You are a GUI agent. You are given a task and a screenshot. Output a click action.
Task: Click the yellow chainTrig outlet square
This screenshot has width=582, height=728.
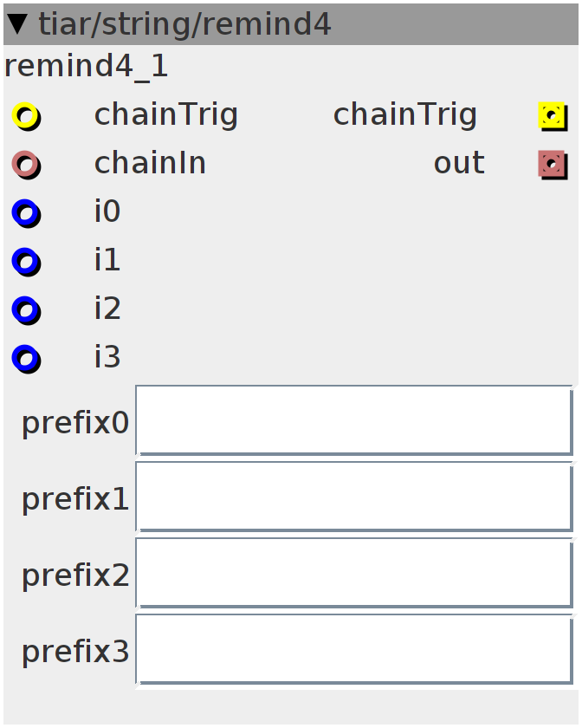click(553, 116)
